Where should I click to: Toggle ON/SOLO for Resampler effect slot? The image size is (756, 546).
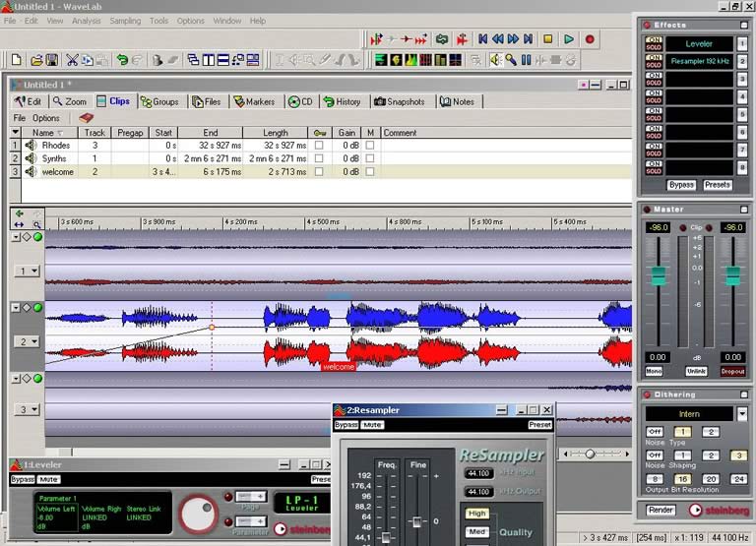point(654,61)
